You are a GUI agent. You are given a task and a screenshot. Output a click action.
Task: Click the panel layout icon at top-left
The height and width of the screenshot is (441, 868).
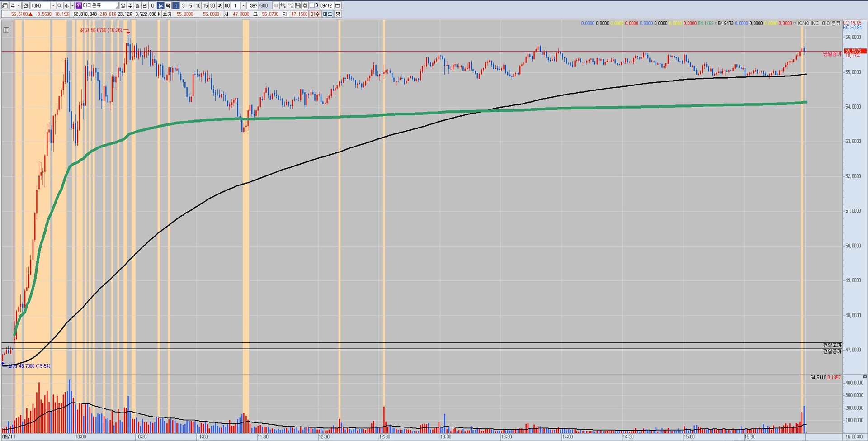click(5, 5)
